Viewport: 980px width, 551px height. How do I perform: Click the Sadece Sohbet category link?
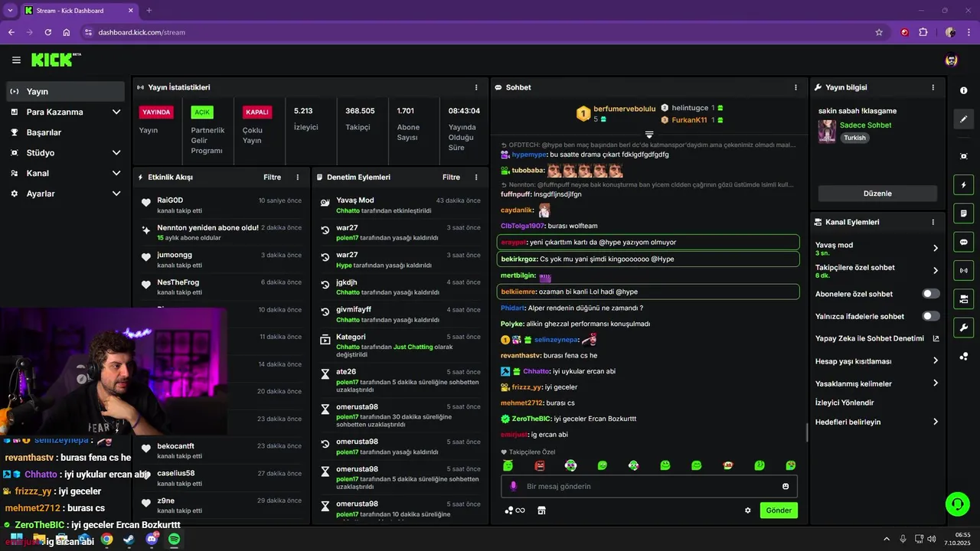[x=865, y=125]
